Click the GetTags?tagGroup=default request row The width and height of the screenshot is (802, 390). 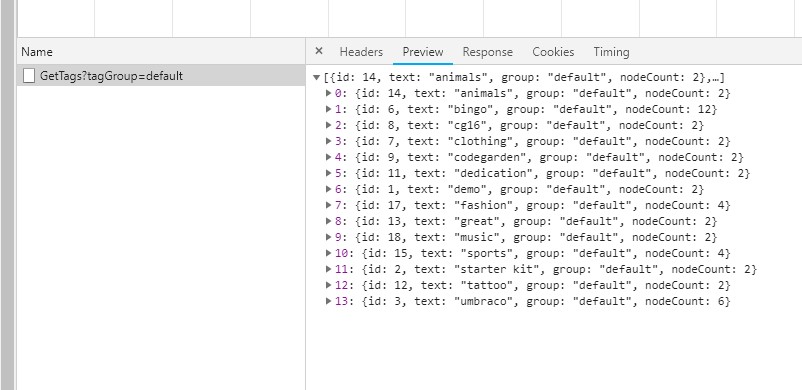coord(161,76)
